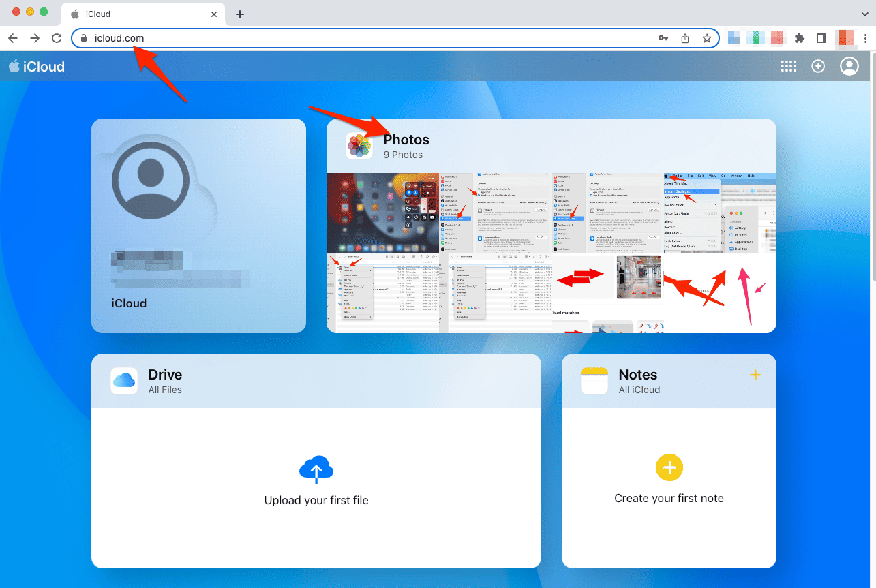Expand the tab search chevron
This screenshot has width=876, height=588.
click(864, 14)
